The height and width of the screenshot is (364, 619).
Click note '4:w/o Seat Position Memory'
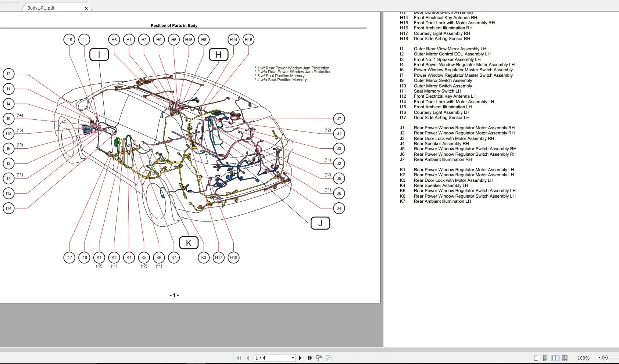pyautogui.click(x=281, y=80)
